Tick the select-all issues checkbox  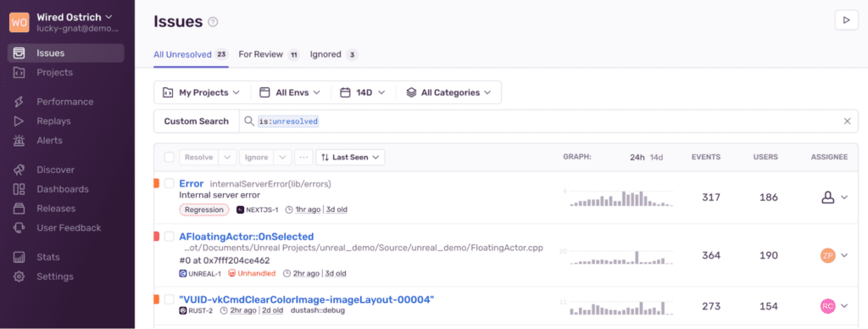point(170,158)
